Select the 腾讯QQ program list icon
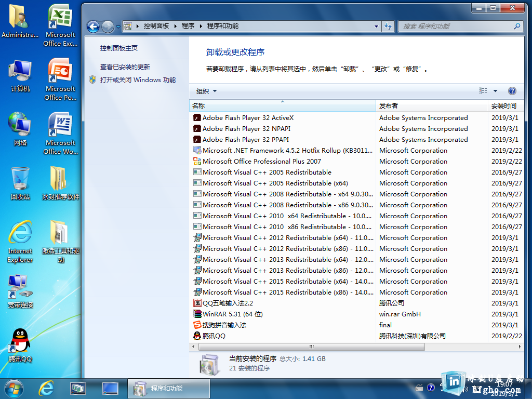The height and width of the screenshot is (399, 532). [x=197, y=336]
